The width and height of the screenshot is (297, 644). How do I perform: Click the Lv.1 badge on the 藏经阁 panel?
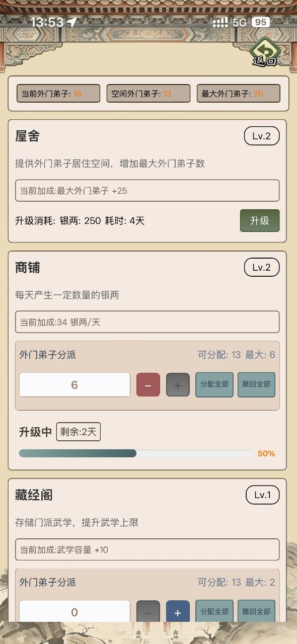click(262, 495)
